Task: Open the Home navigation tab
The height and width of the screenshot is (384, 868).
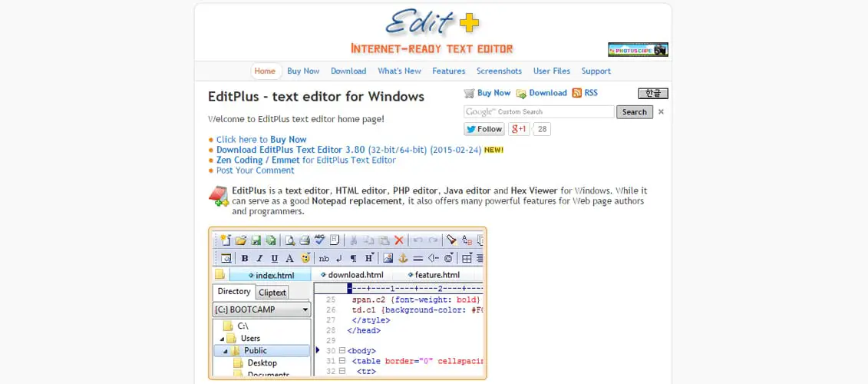Action: [x=266, y=71]
